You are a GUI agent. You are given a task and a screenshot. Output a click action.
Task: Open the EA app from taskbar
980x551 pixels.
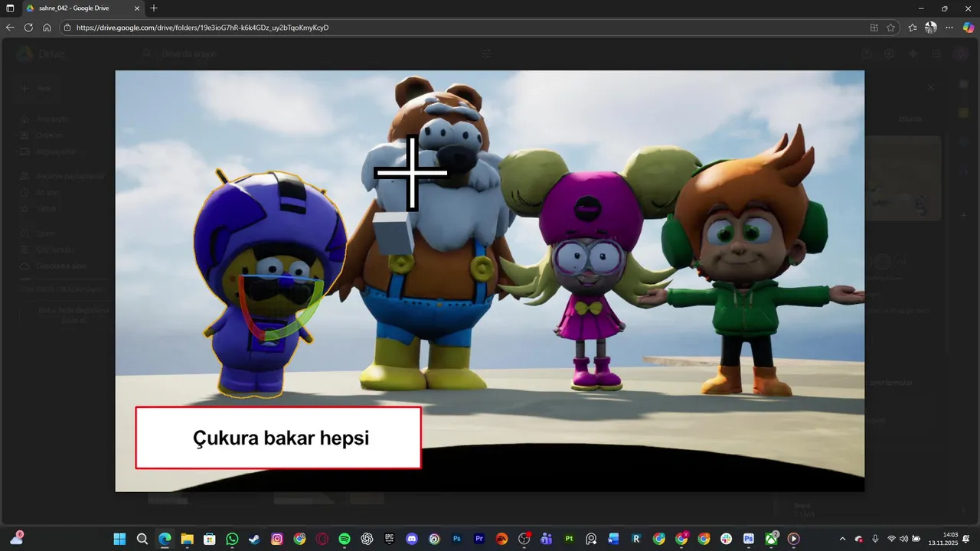tap(501, 539)
